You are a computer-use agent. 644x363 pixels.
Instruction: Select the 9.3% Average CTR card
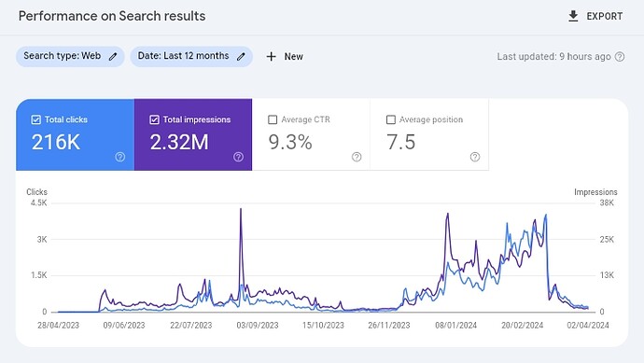tap(311, 134)
